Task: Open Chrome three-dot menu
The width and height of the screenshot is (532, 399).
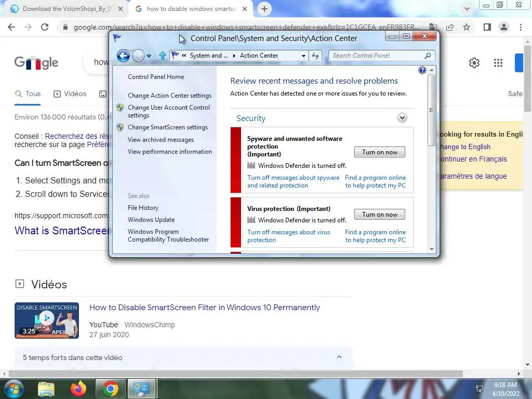Action: 521,27
